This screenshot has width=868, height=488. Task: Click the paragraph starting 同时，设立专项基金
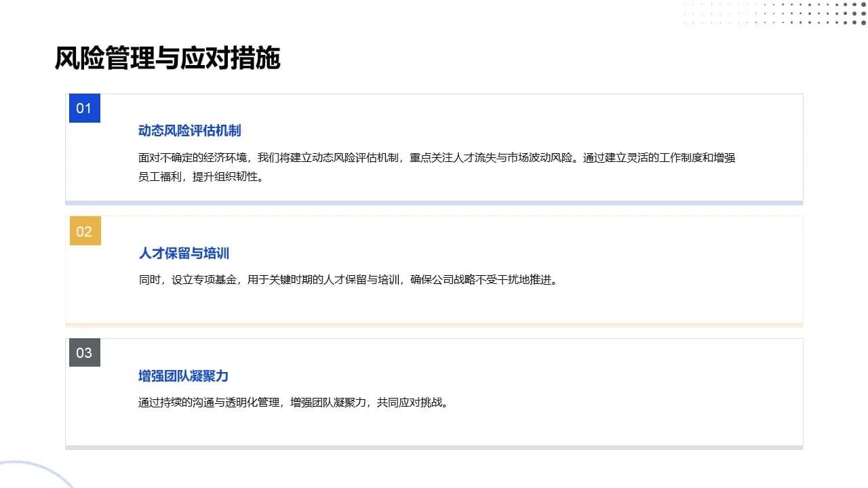[x=350, y=280]
